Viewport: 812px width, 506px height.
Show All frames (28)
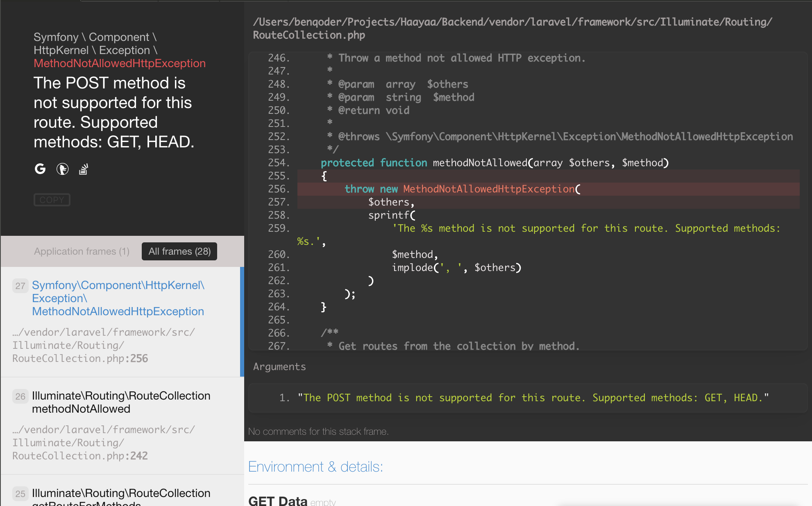[179, 251]
